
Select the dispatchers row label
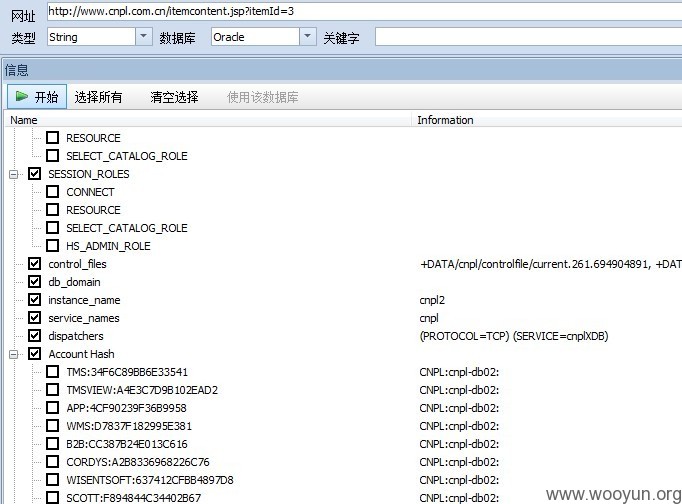(x=76, y=336)
